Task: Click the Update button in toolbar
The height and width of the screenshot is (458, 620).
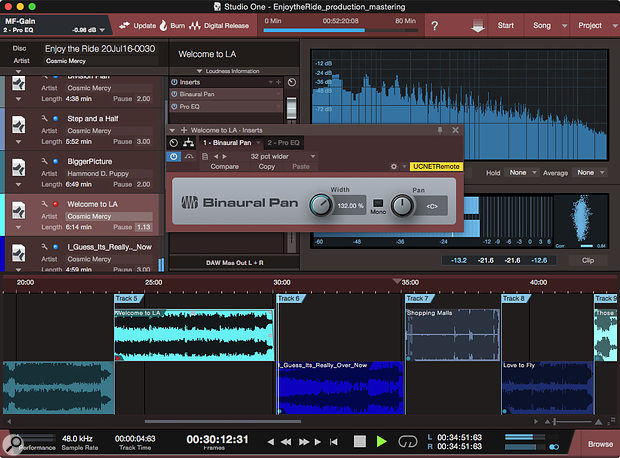Action: click(138, 26)
